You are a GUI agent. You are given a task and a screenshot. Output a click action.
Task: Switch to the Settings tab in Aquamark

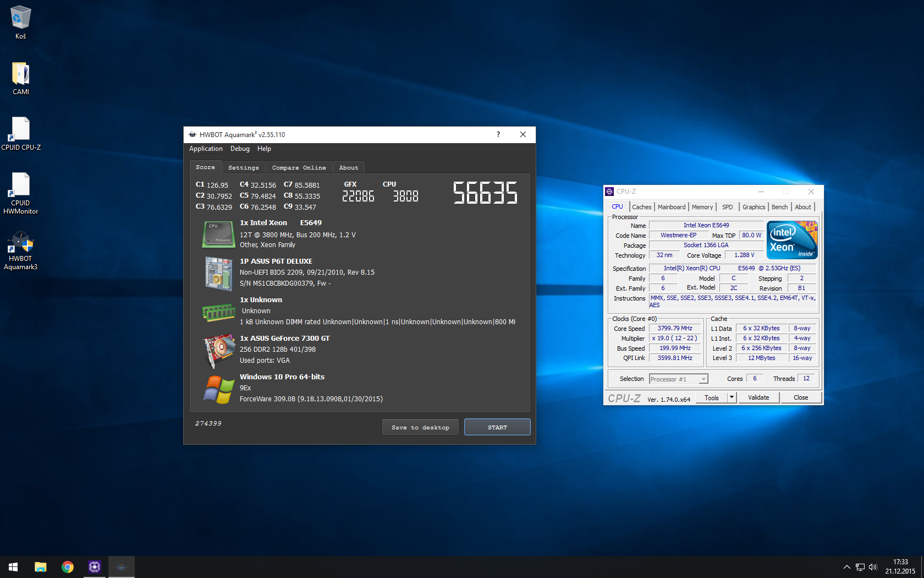pyautogui.click(x=244, y=167)
